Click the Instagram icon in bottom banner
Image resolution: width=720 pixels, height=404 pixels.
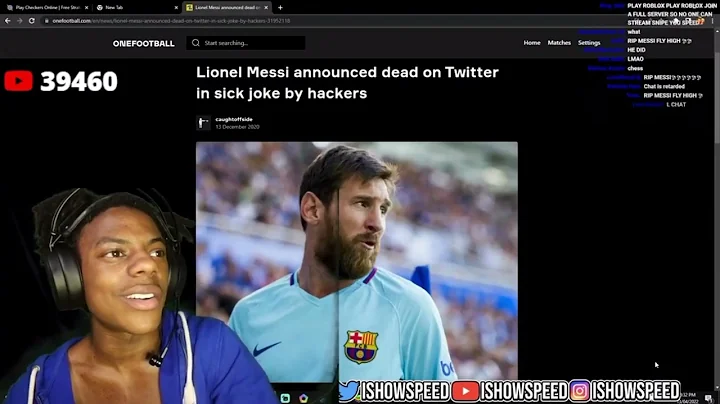(579, 391)
